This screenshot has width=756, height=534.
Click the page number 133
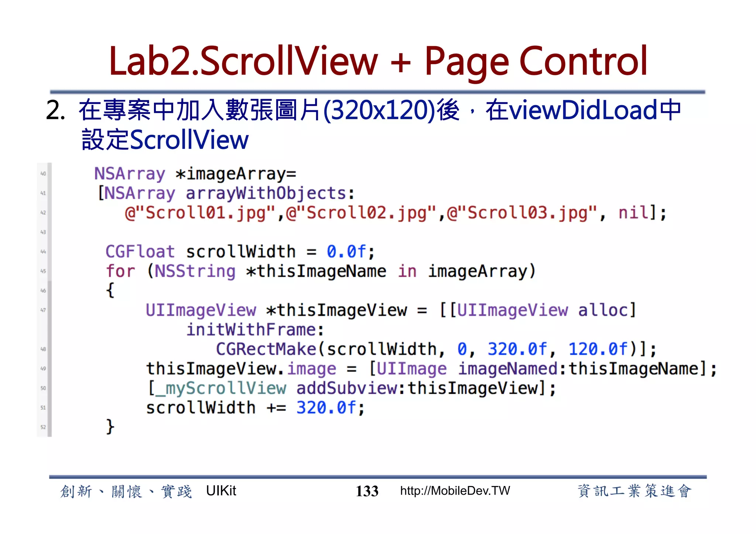click(367, 491)
